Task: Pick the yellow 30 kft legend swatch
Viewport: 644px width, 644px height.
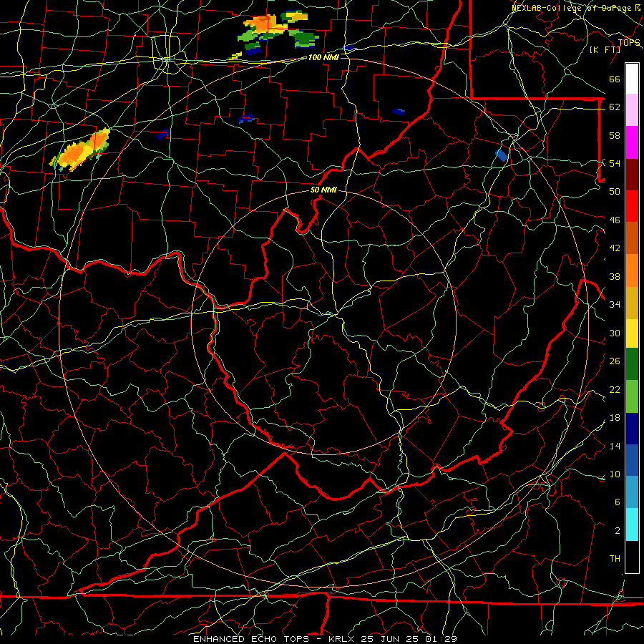Action: click(632, 333)
